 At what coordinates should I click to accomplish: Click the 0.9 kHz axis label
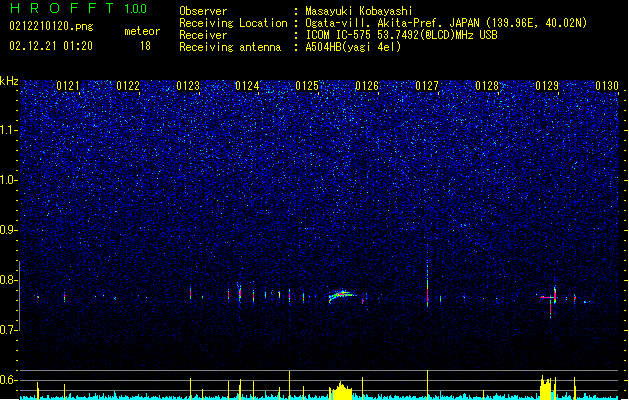[9, 230]
